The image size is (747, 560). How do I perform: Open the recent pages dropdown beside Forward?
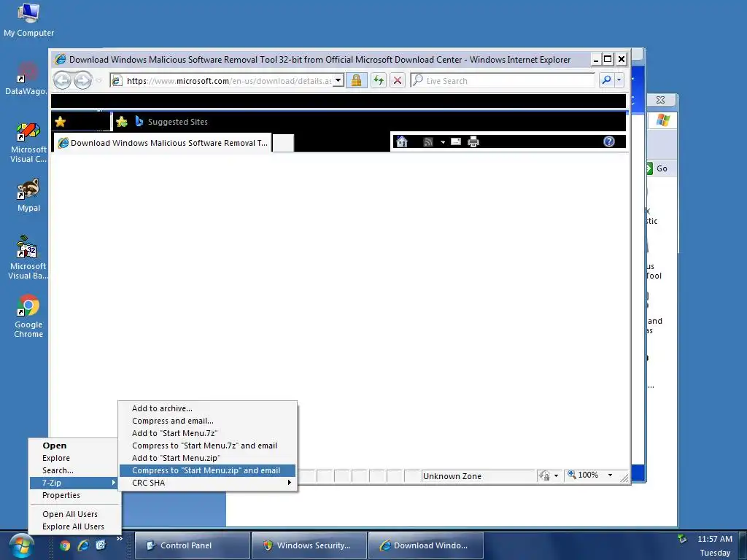(99, 80)
